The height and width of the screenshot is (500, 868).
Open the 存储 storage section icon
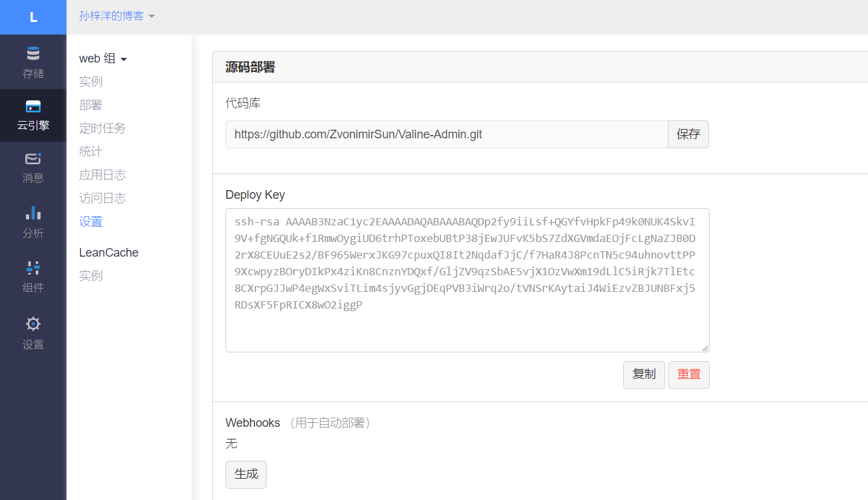(x=33, y=54)
